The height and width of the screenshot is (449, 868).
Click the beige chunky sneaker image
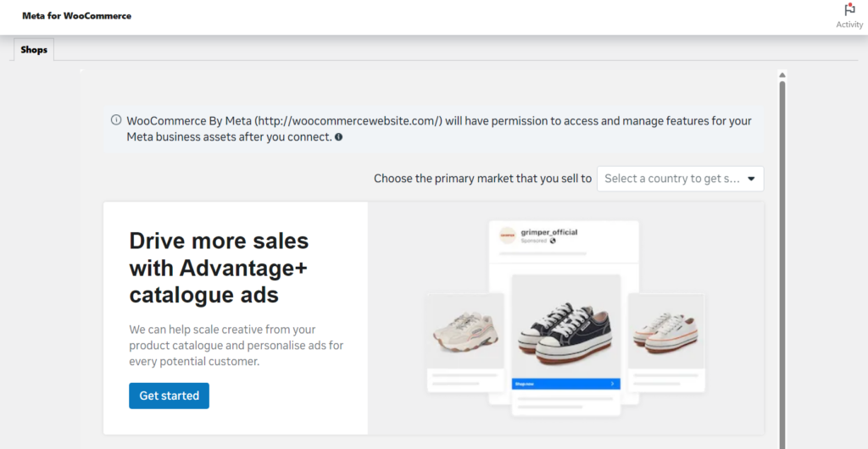pyautogui.click(x=465, y=330)
